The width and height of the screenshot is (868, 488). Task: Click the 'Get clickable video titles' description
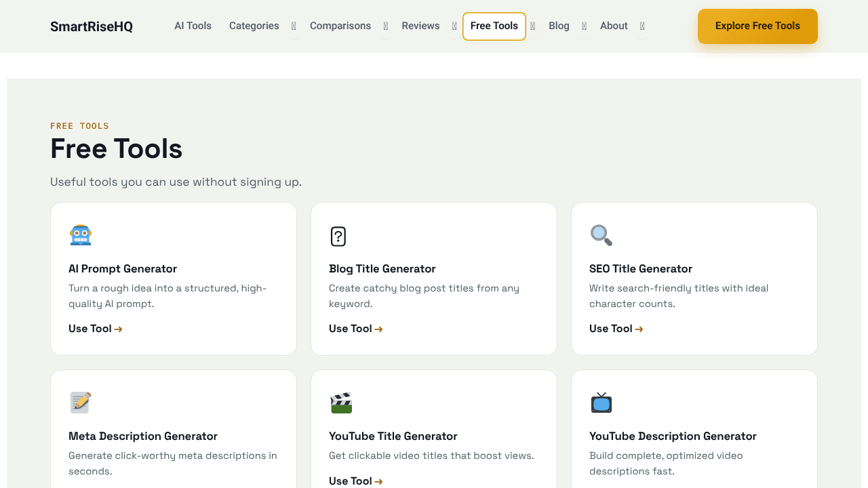point(431,456)
